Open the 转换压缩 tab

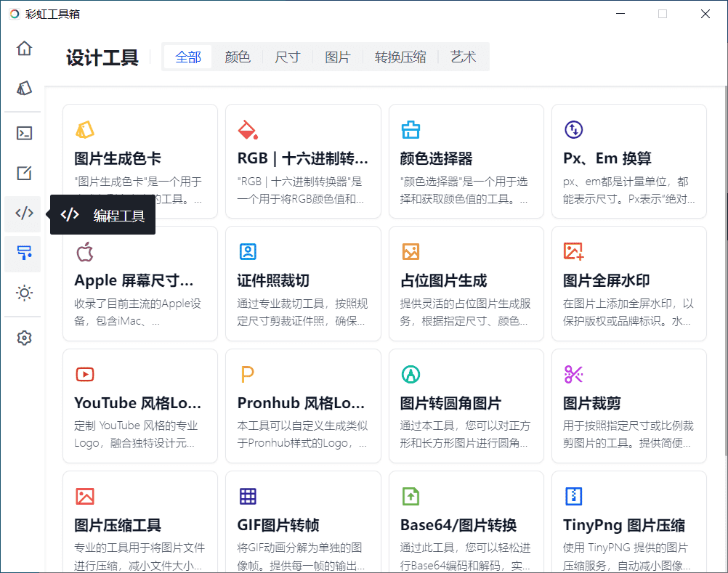[400, 57]
